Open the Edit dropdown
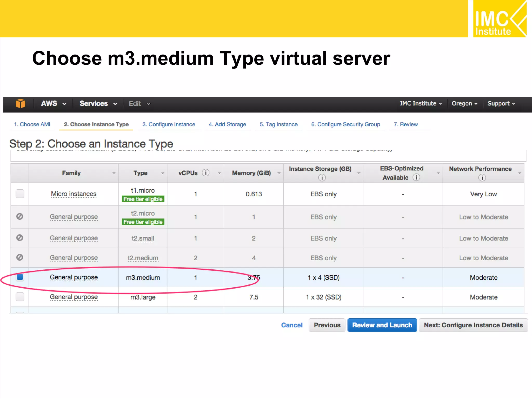The image size is (532, 399). 139,104
